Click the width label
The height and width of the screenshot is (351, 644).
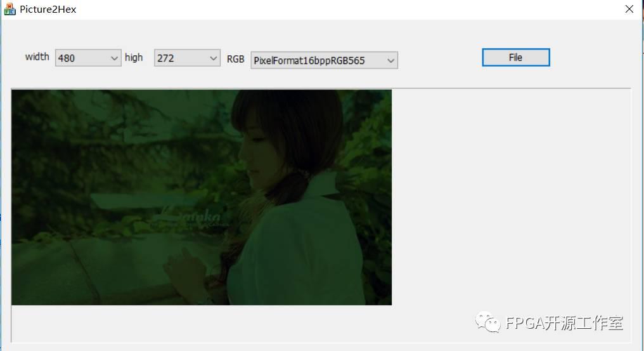[37, 57]
